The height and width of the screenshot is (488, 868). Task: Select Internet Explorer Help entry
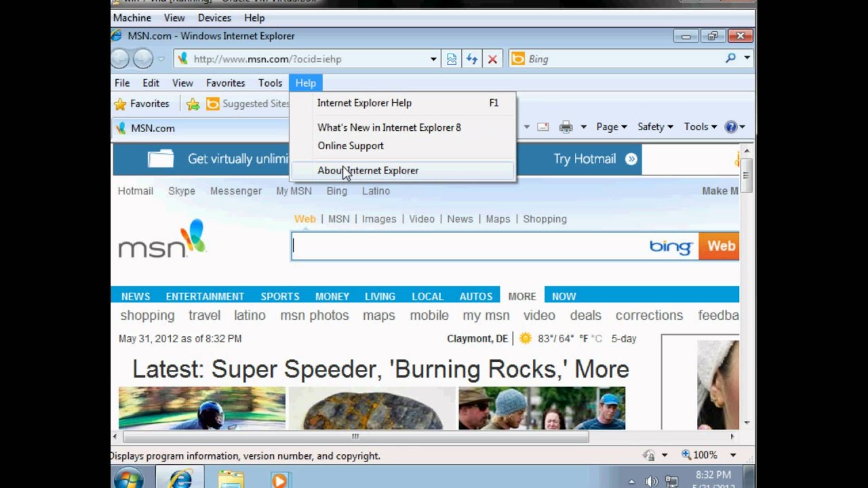point(403,103)
